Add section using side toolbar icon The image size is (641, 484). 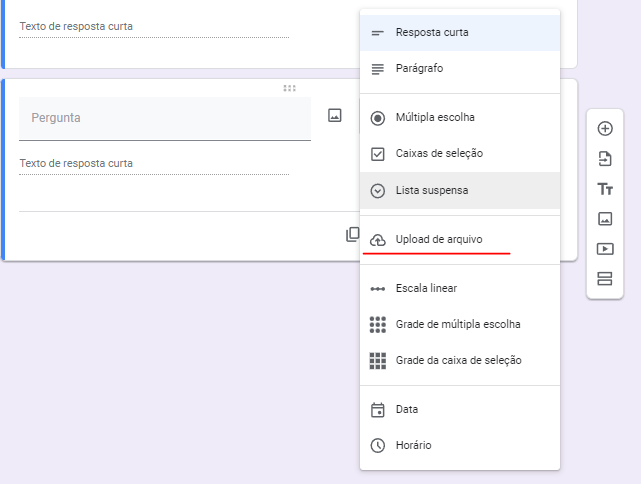[605, 279]
